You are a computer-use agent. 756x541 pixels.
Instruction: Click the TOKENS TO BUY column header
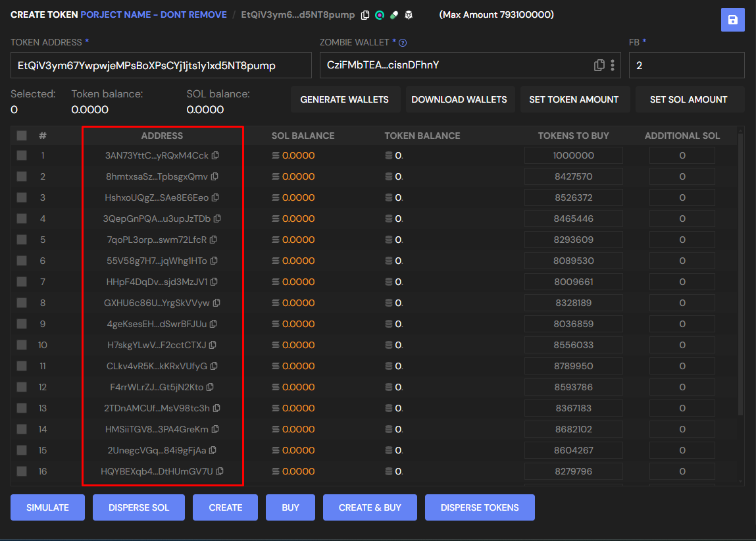[x=573, y=136]
